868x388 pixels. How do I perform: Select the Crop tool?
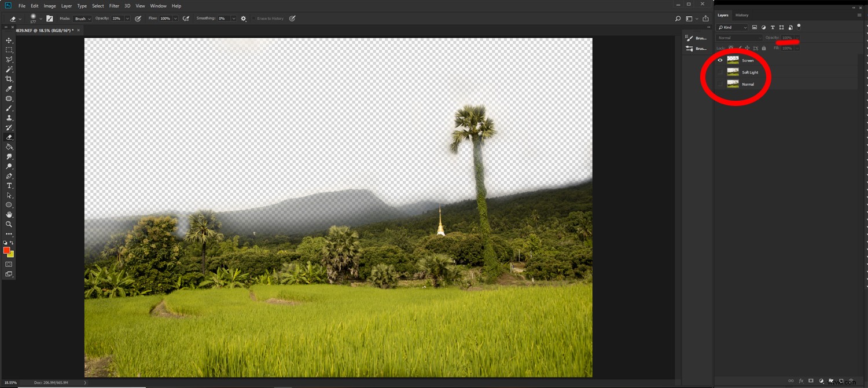(9, 79)
